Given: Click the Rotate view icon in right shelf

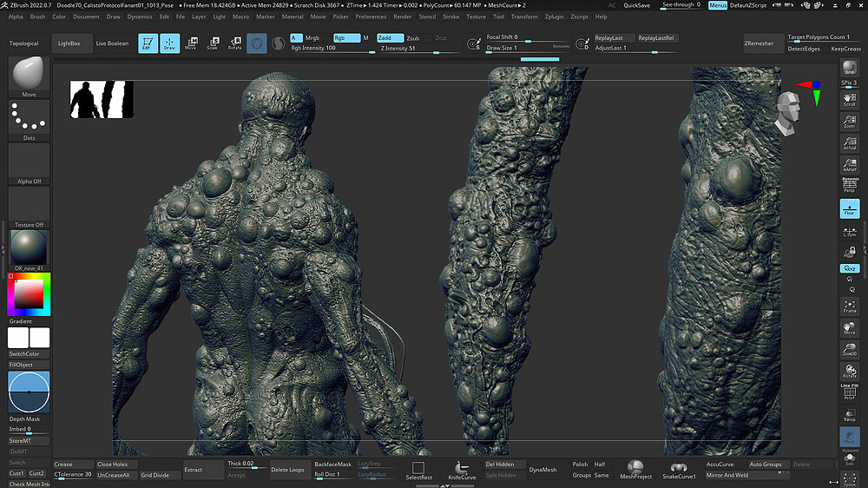Looking at the screenshot, I should pos(850,371).
